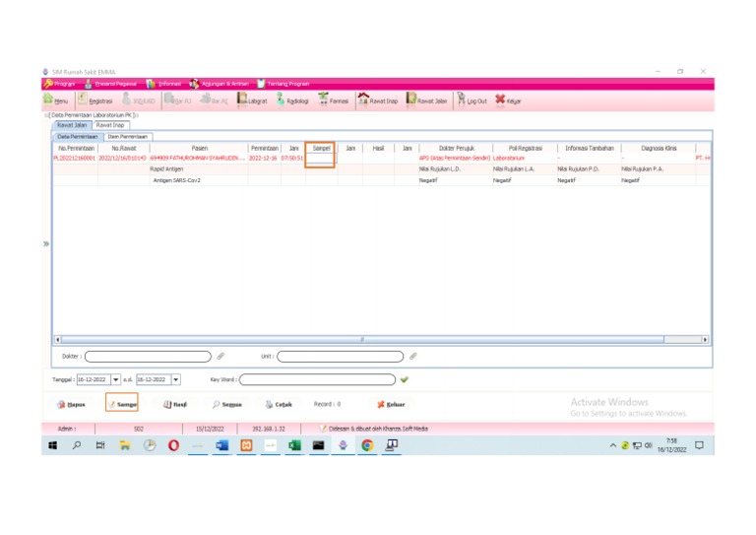This screenshot has height=535, width=756.
Task: Click the Key Word search input field
Action: [318, 378]
